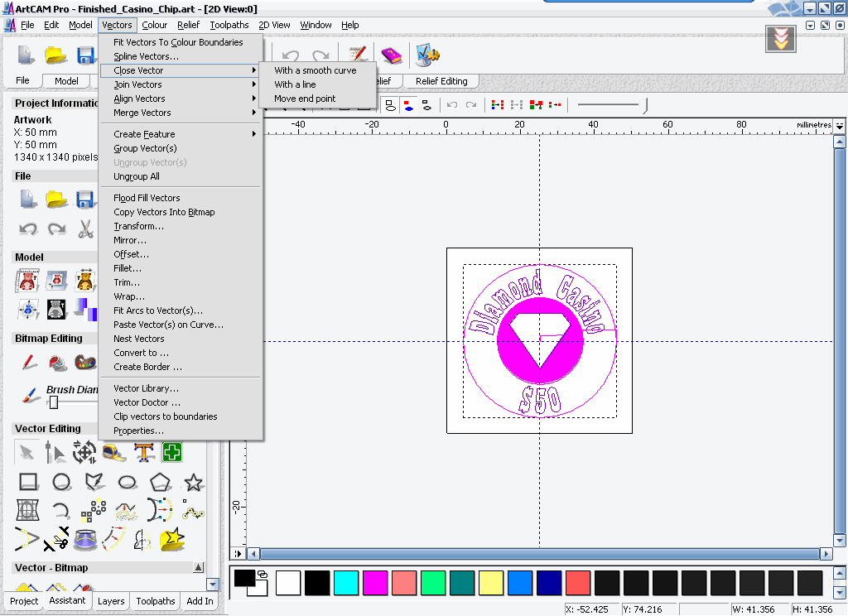The image size is (848, 616).
Task: Select the create rectangle tool
Action: click(x=28, y=481)
